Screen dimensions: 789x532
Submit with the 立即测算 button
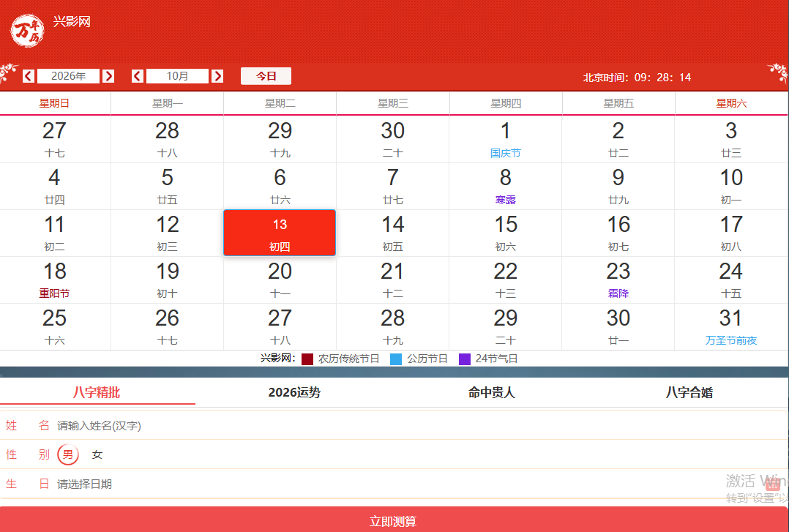tap(394, 520)
